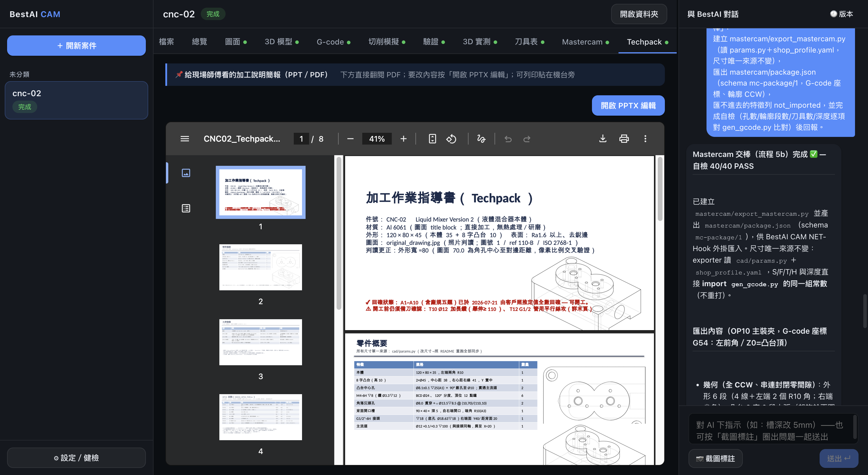The image size is (868, 475).
Task: Print the PDF document
Action: pos(624,139)
